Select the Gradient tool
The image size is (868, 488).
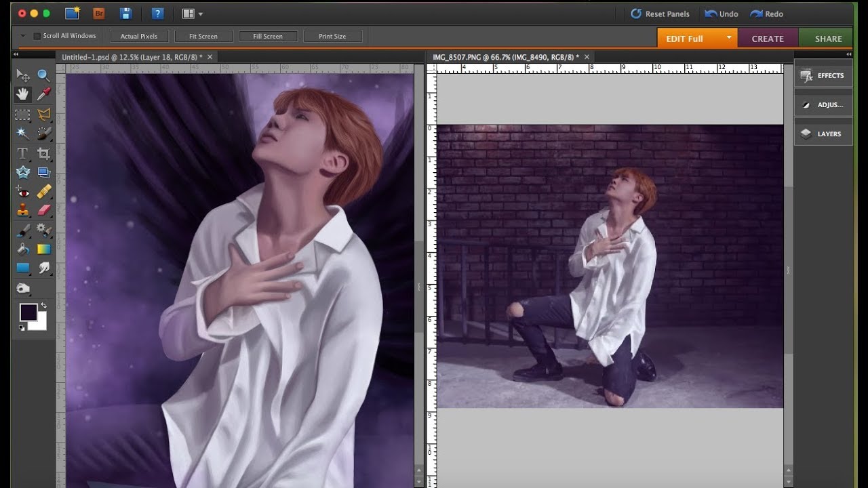[43, 249]
